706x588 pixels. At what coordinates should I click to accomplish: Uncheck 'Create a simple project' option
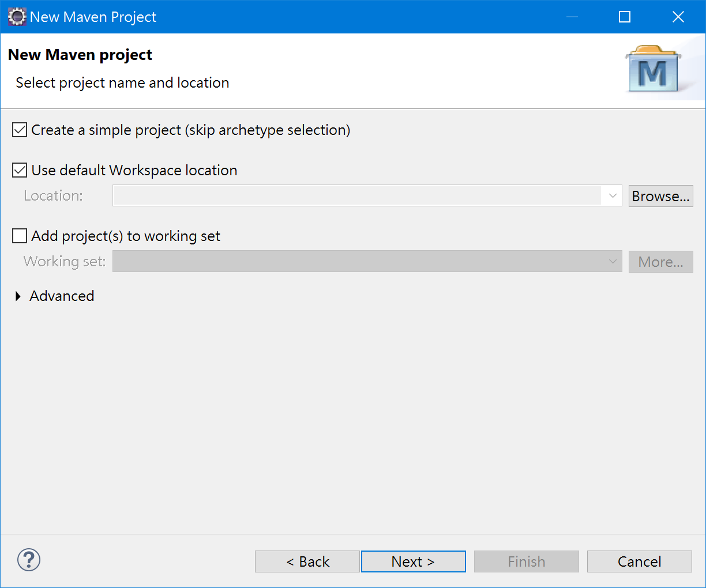pos(20,130)
